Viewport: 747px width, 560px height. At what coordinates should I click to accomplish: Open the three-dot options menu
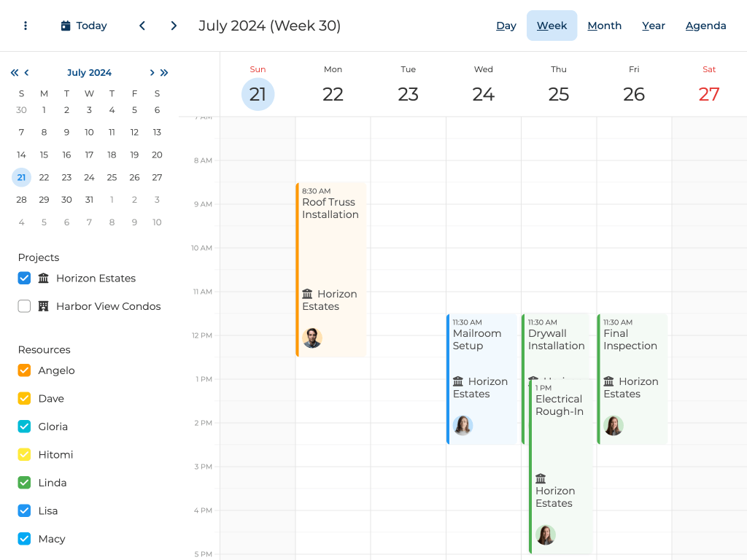[x=26, y=26]
